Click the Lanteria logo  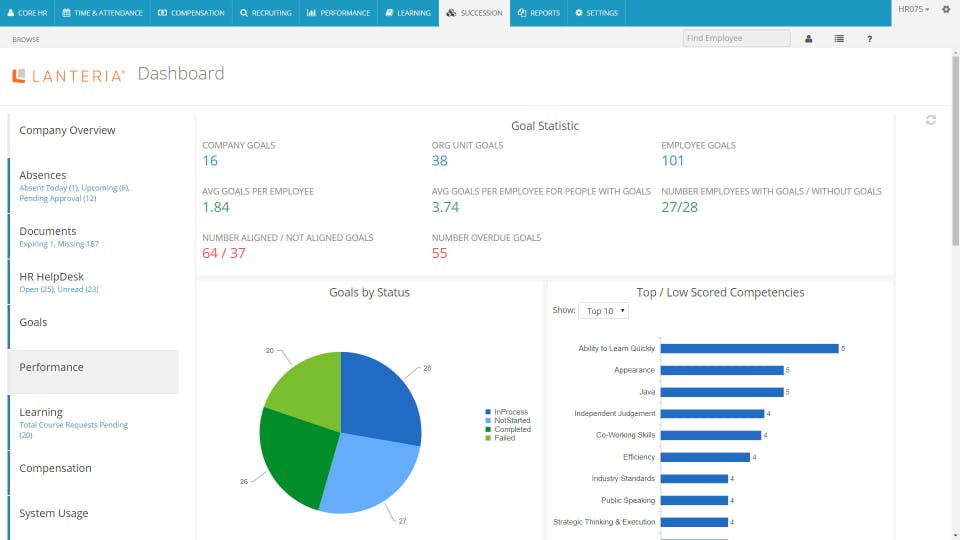(68, 75)
